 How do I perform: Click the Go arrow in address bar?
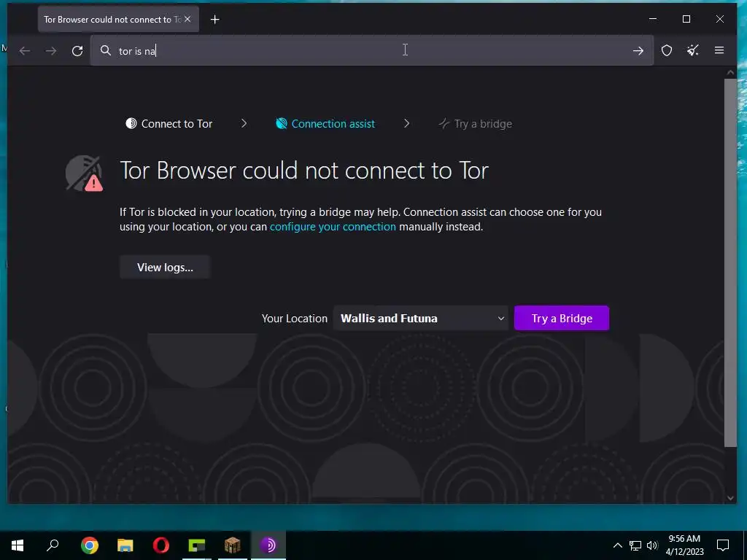click(638, 50)
